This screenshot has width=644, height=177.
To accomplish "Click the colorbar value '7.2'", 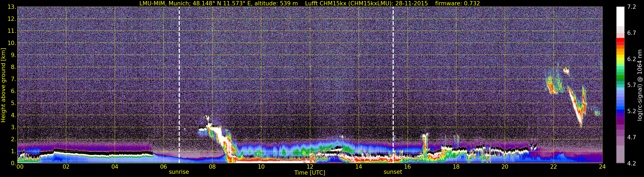I will 632,7.
